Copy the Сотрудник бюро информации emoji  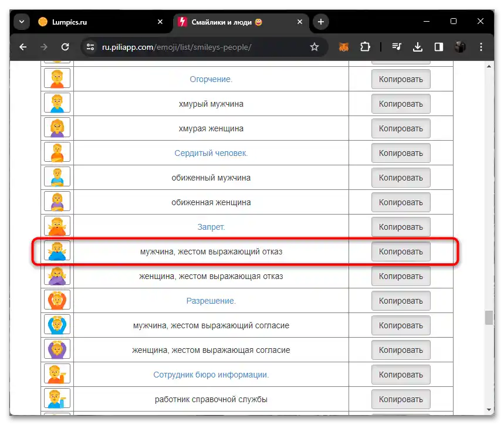(401, 375)
